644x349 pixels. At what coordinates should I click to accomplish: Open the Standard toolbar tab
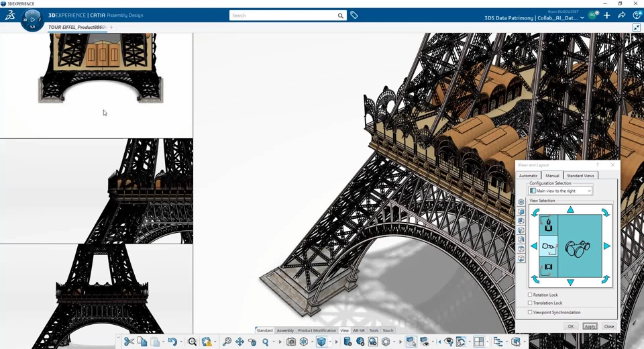tap(264, 330)
